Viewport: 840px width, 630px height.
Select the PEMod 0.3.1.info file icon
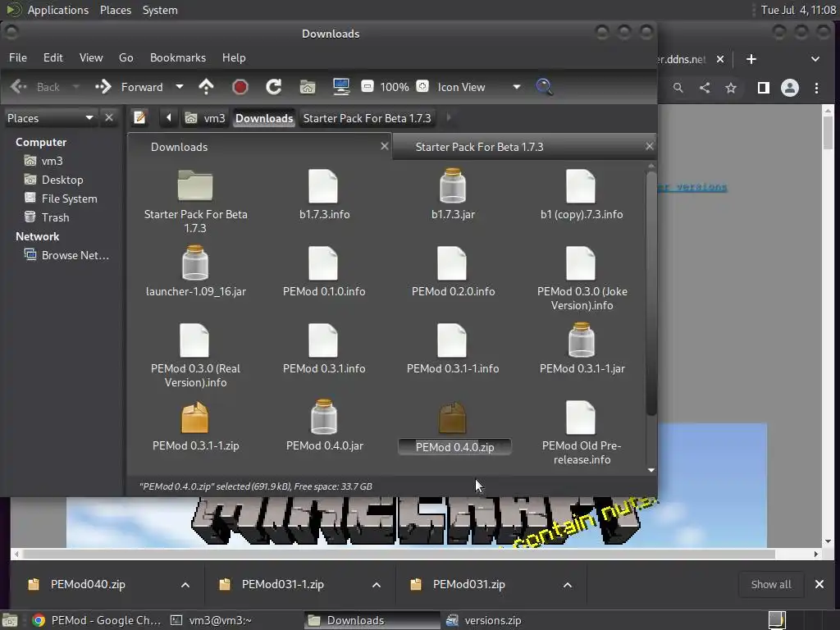pos(323,340)
